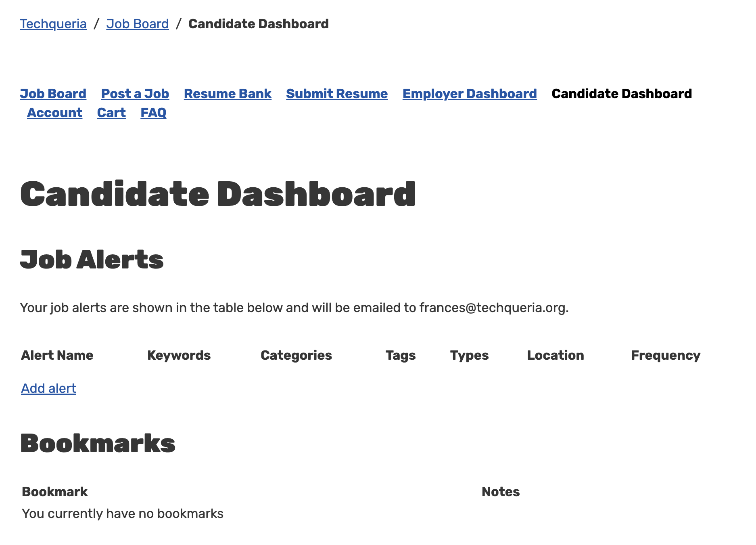Click the Notes column header in Bookmarks
756x545 pixels.
pyautogui.click(x=501, y=492)
